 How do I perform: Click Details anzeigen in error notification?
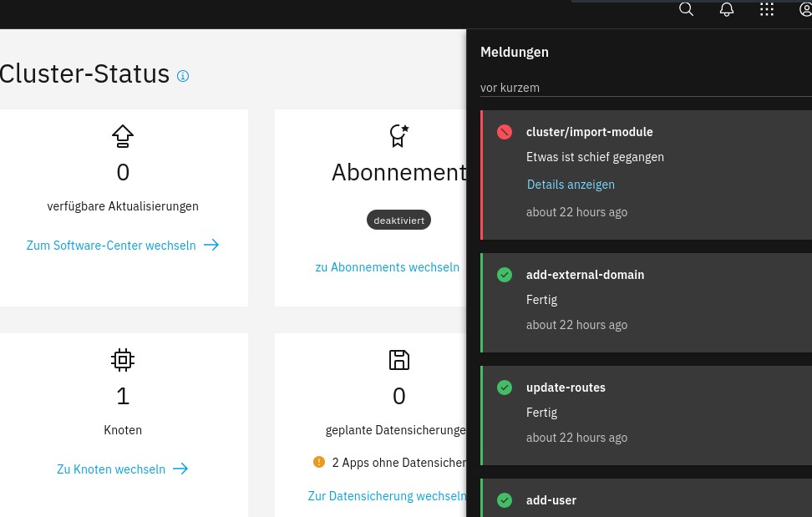tap(571, 185)
